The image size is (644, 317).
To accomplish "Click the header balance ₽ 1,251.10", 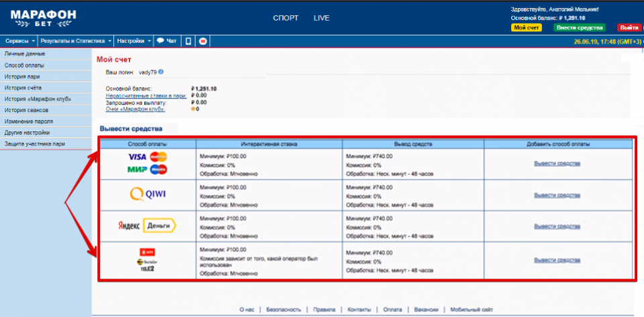I will (572, 18).
